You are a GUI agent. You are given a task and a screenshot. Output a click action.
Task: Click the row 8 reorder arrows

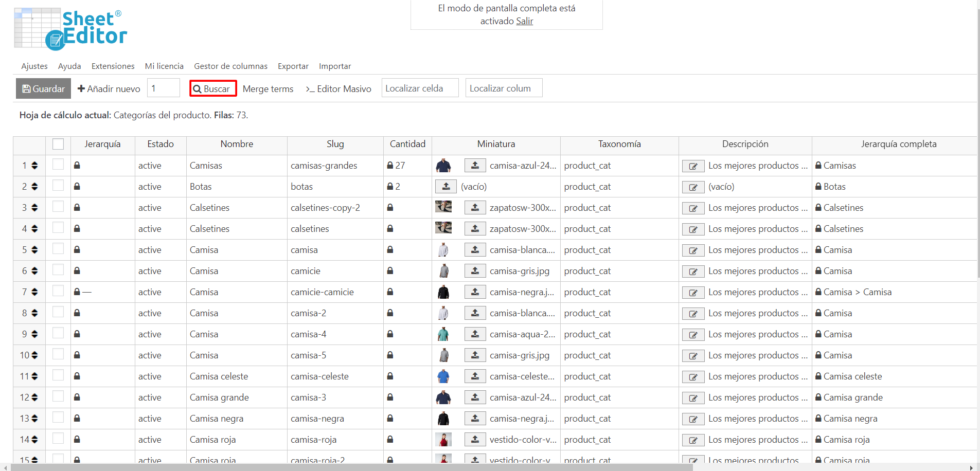click(x=34, y=313)
